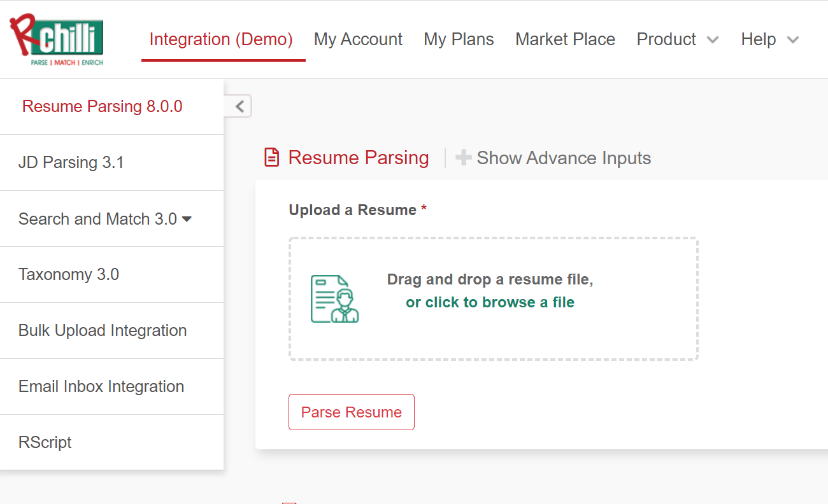This screenshot has height=504, width=828.
Task: Click the drag and drop resume upload area
Action: (x=494, y=299)
